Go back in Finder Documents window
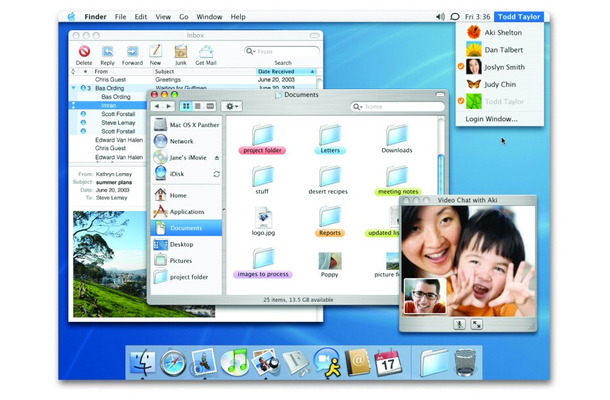 click(x=157, y=106)
